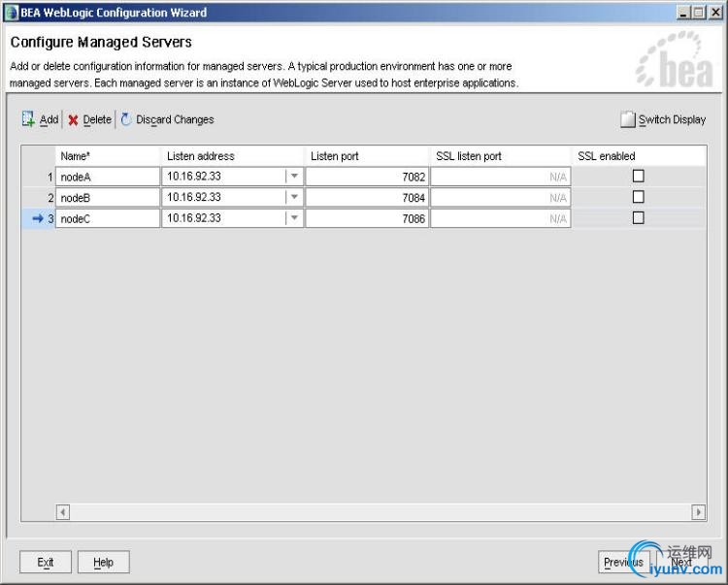
Task: Open nodeA listen address dropdown
Action: [x=294, y=177]
